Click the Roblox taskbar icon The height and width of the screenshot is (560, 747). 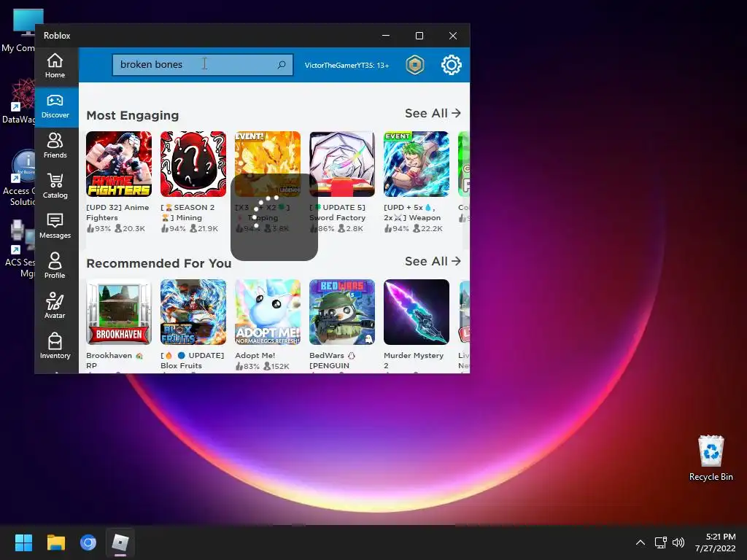coord(120,542)
